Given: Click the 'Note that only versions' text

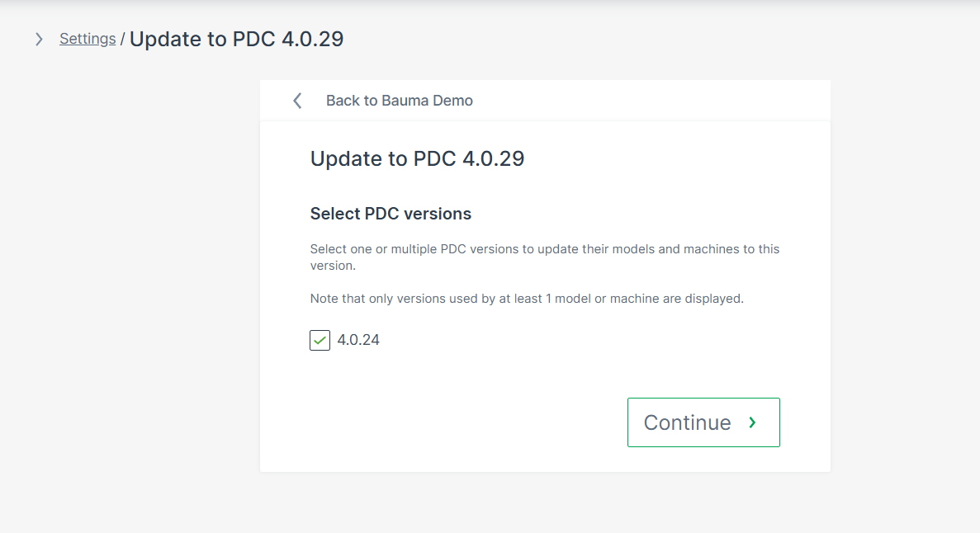Looking at the screenshot, I should click(527, 299).
